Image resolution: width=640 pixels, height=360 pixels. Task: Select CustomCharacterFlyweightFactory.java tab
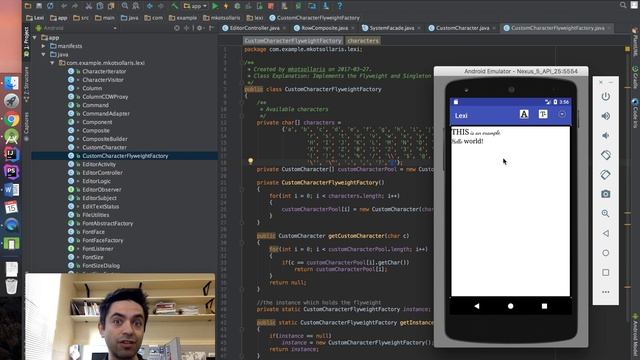[558, 28]
